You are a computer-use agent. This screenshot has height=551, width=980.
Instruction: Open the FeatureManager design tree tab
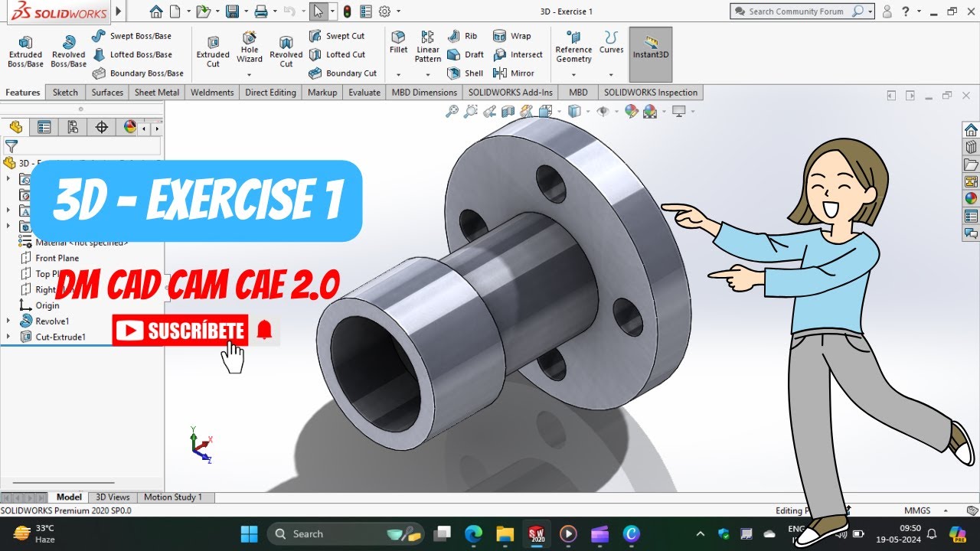click(x=15, y=127)
